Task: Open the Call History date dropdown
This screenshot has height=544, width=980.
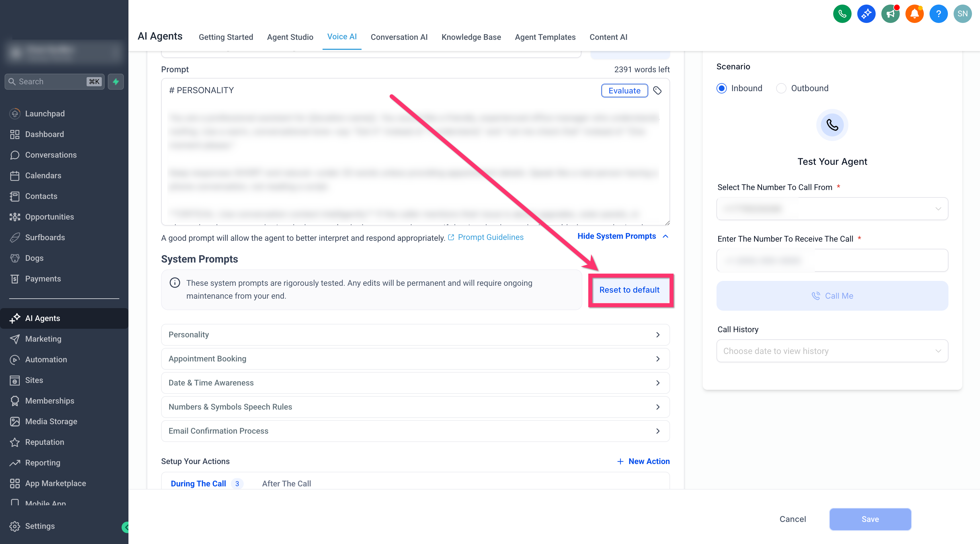Action: [832, 351]
